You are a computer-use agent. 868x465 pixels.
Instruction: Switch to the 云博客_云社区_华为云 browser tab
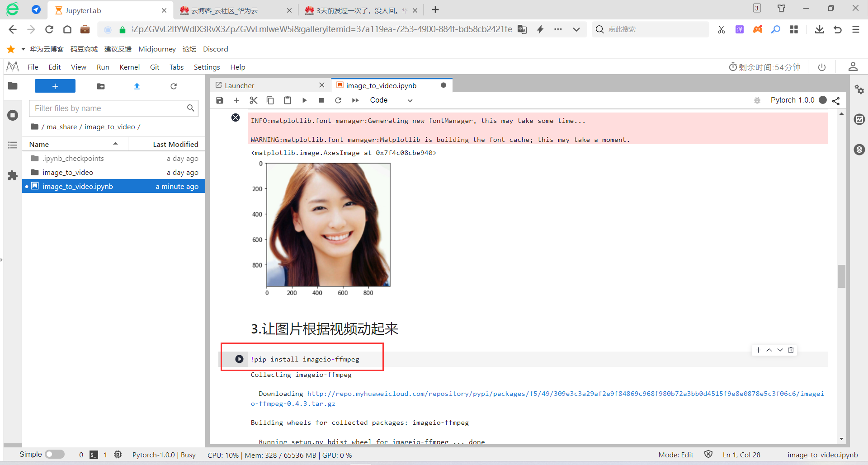[235, 10]
